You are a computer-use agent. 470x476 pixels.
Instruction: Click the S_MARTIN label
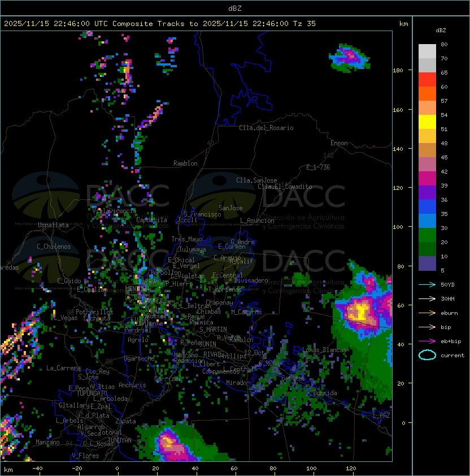point(213,330)
